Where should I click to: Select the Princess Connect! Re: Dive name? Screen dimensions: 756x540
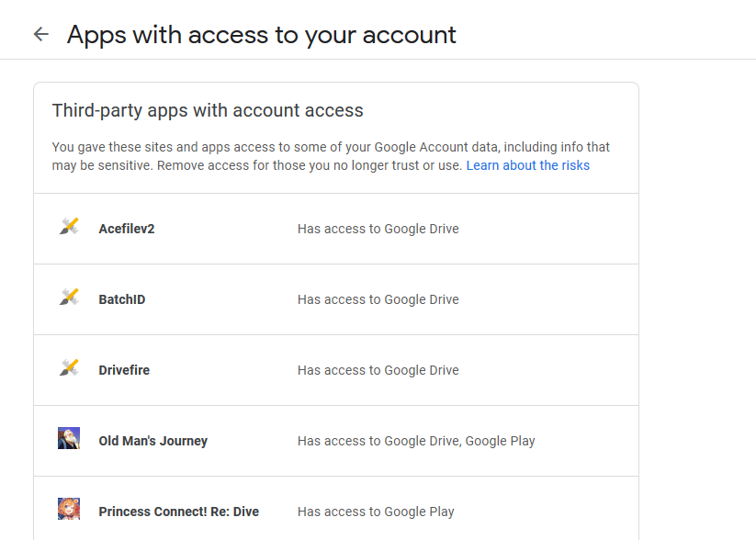click(x=179, y=512)
